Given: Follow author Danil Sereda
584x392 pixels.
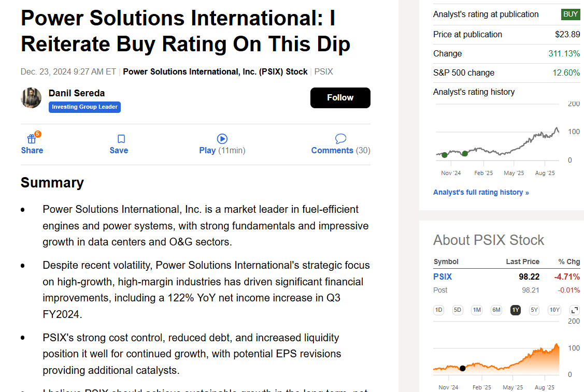Looking at the screenshot, I should click(340, 97).
